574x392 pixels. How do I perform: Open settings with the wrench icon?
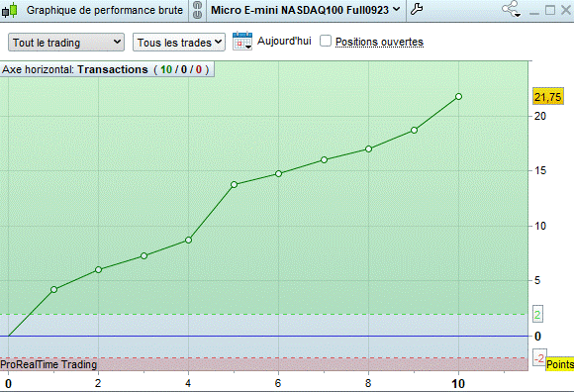tap(417, 10)
